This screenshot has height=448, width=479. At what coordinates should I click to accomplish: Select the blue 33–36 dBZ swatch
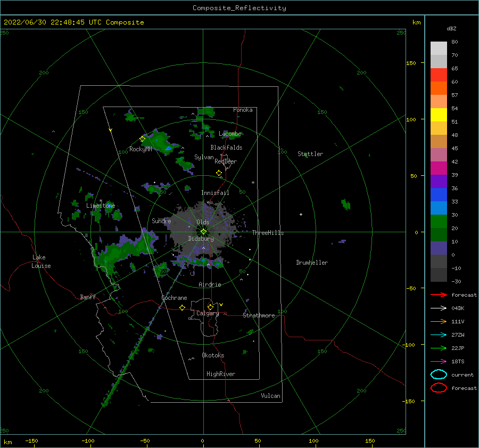coord(439,195)
